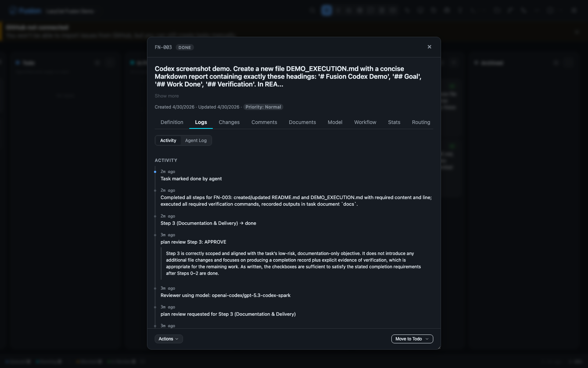588x368 pixels.
Task: Go to the Model tab
Action: click(x=335, y=122)
